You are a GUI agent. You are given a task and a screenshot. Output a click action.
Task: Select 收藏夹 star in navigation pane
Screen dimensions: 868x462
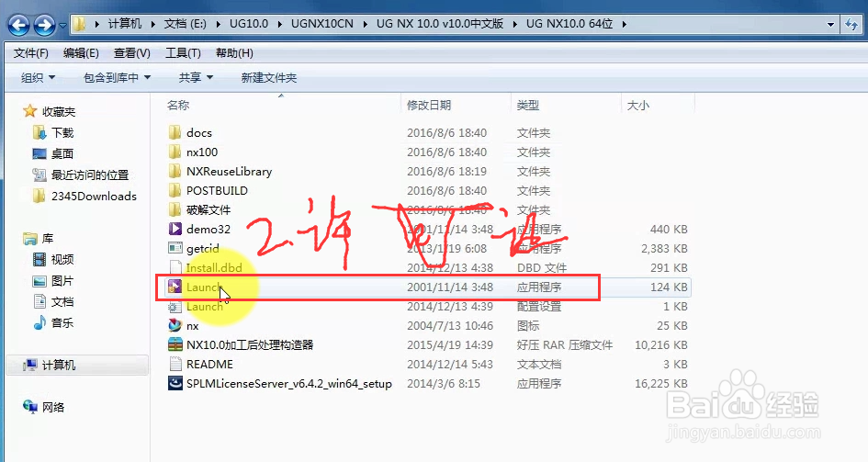[30, 111]
